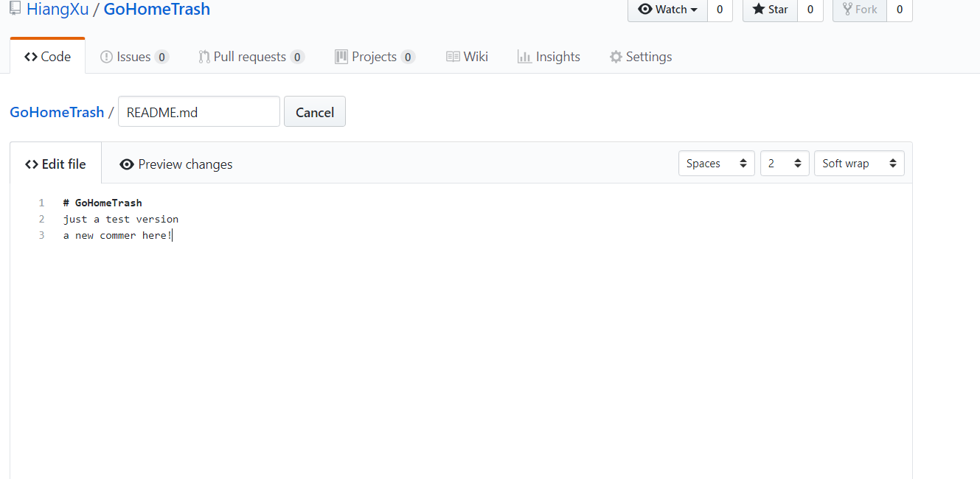Click the code brackets icon on Code tab
The width and height of the screenshot is (980, 479).
point(31,57)
